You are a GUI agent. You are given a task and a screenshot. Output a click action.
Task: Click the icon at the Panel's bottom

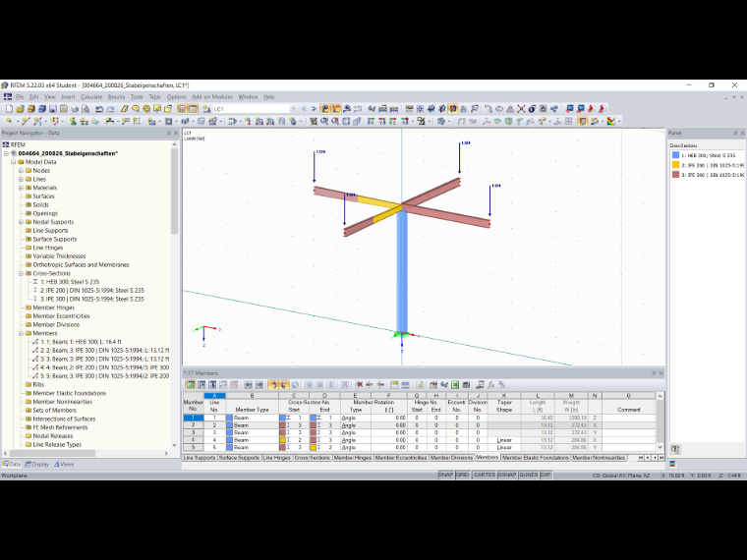(675, 449)
